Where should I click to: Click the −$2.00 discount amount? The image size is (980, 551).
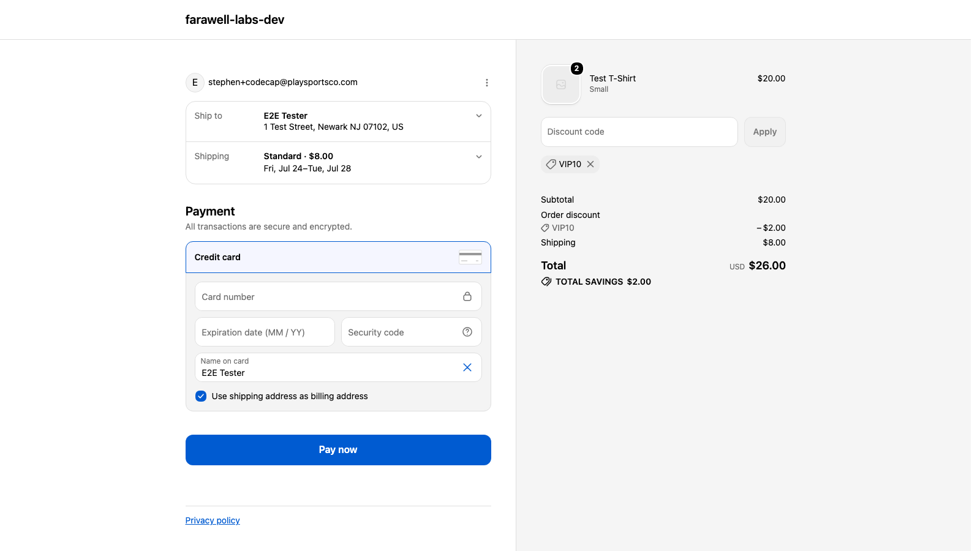pyautogui.click(x=771, y=228)
